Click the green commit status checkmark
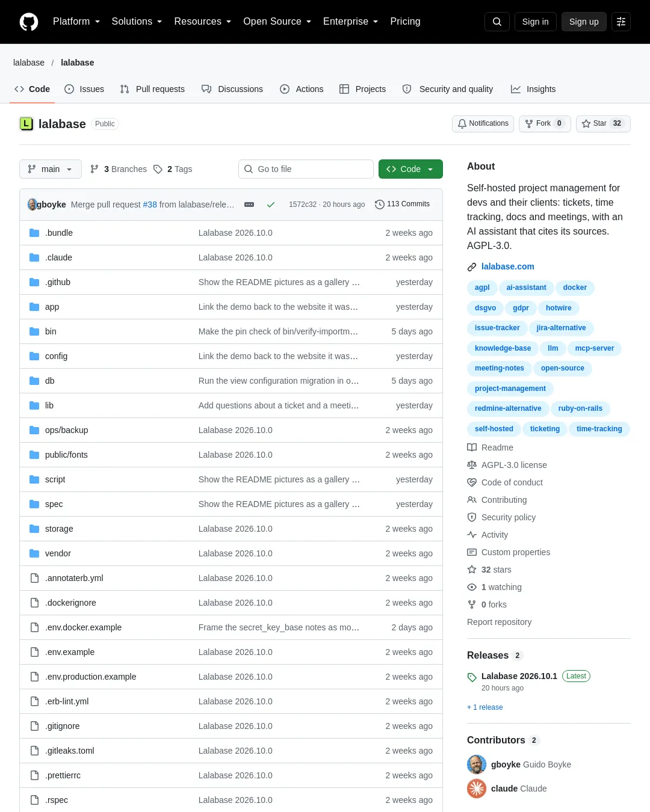650x812 pixels. pyautogui.click(x=271, y=205)
